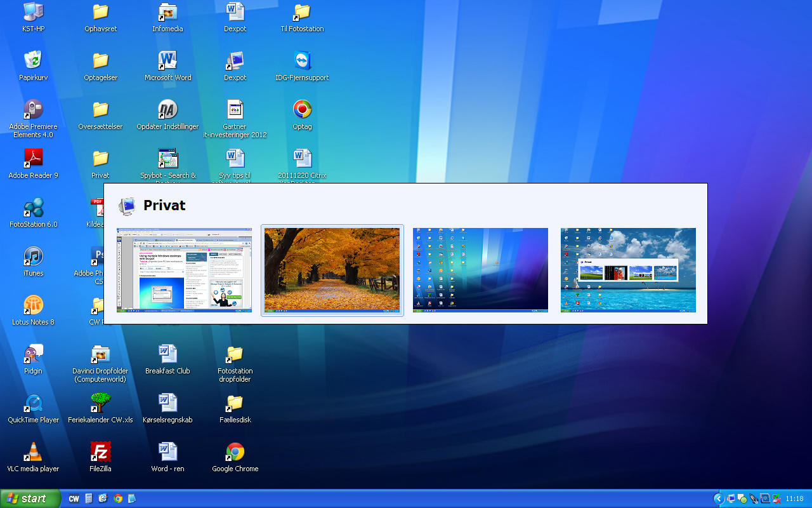Switch to the browser window desktop thumbnail
812x508 pixels.
point(184,270)
